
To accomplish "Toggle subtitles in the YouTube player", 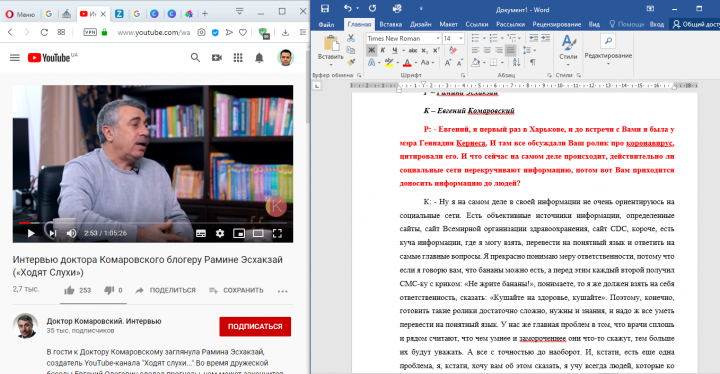I will coord(201,233).
